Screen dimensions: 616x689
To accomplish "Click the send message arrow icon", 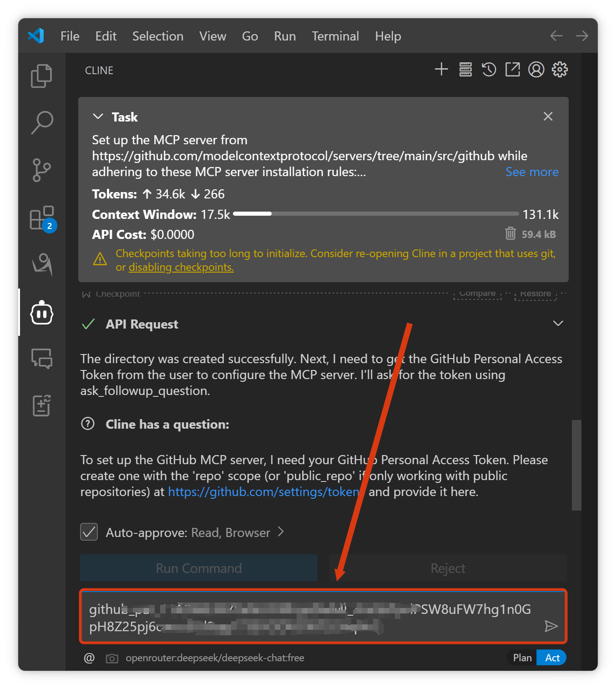I will tap(551, 626).
